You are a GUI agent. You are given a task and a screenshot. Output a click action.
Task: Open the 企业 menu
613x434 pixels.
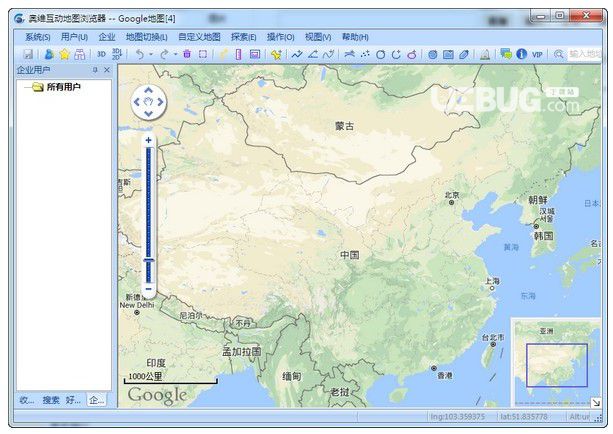click(107, 37)
